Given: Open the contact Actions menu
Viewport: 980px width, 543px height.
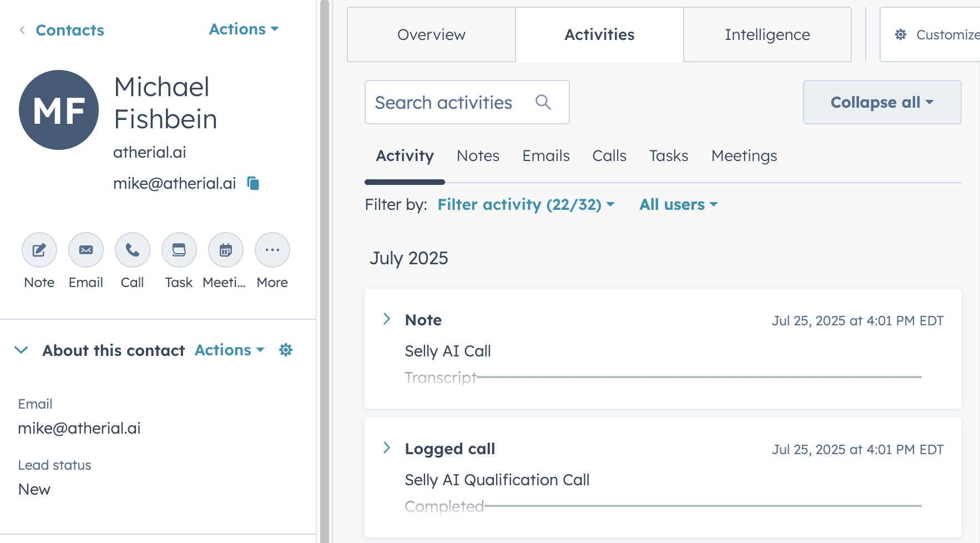Looking at the screenshot, I should pos(243,29).
